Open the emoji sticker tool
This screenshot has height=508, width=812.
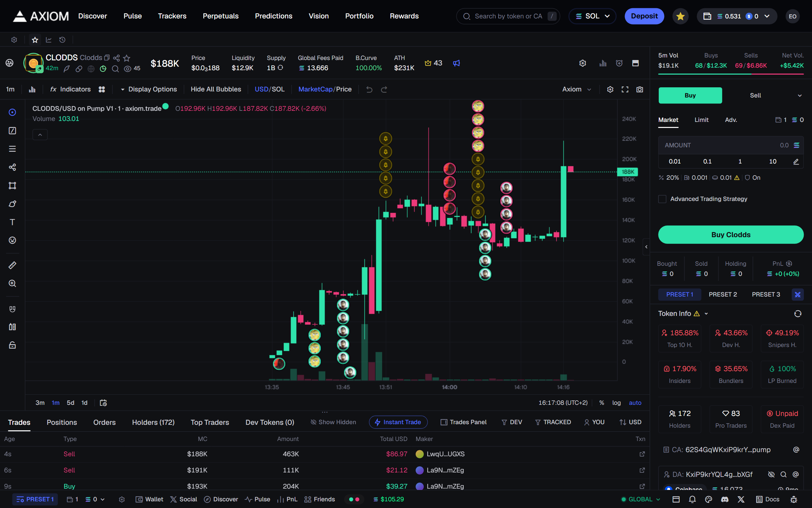[x=12, y=240]
